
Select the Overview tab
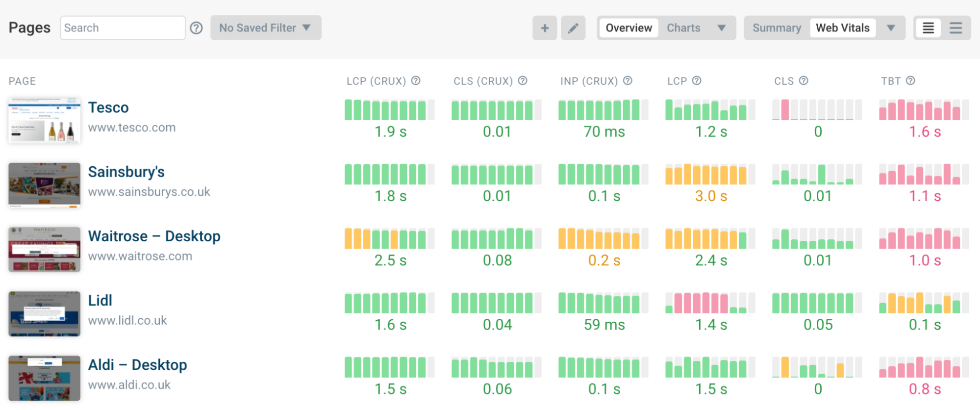[628, 28]
